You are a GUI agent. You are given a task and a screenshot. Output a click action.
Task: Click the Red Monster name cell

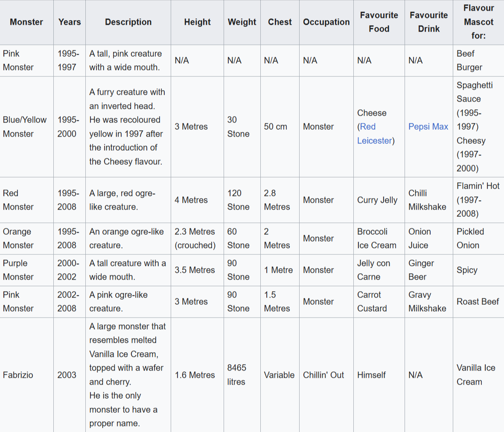point(27,200)
